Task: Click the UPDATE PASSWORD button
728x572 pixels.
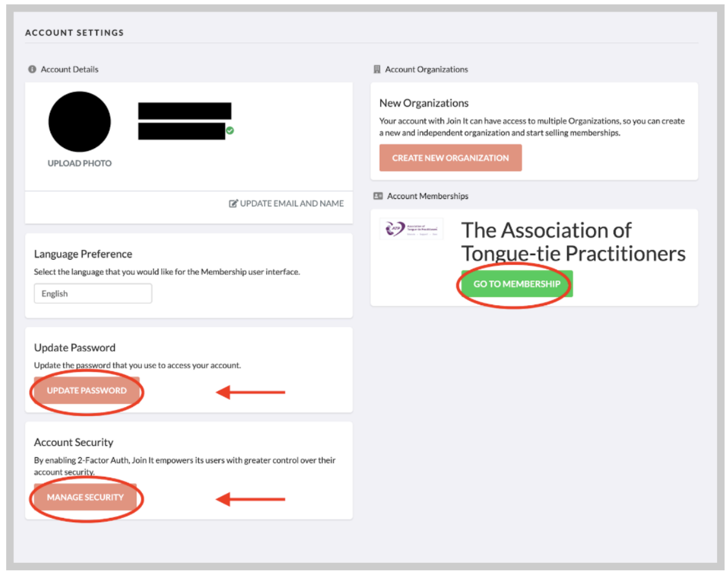Action: coord(87,391)
